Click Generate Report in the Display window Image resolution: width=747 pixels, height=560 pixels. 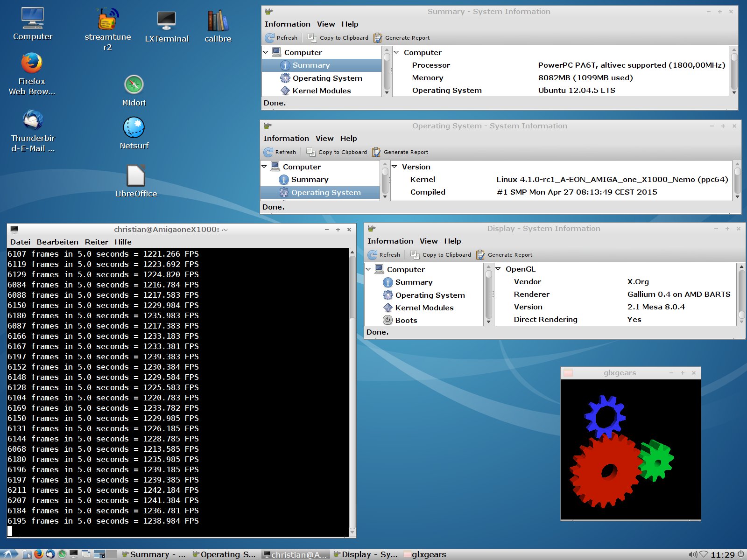click(x=505, y=255)
